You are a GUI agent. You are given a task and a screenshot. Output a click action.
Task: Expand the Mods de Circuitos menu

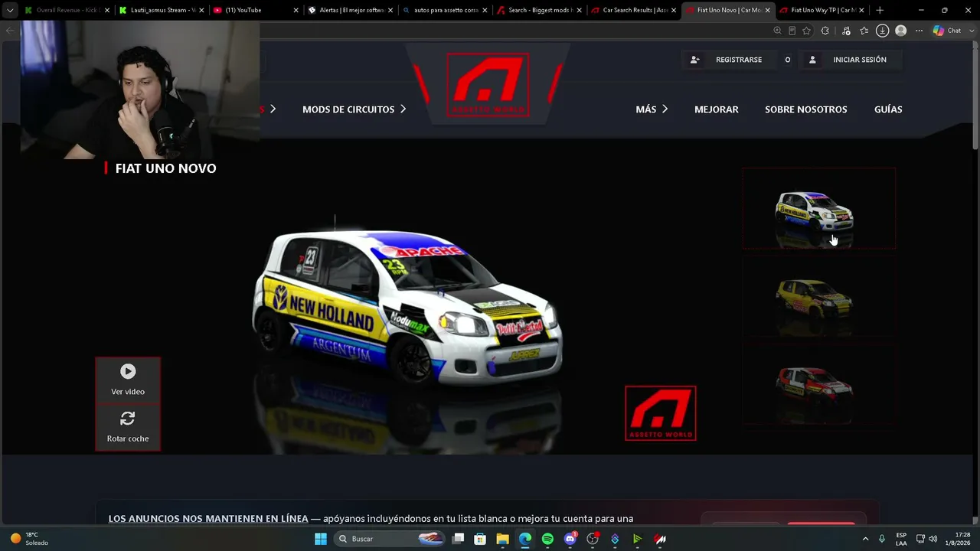pyautogui.click(x=354, y=109)
